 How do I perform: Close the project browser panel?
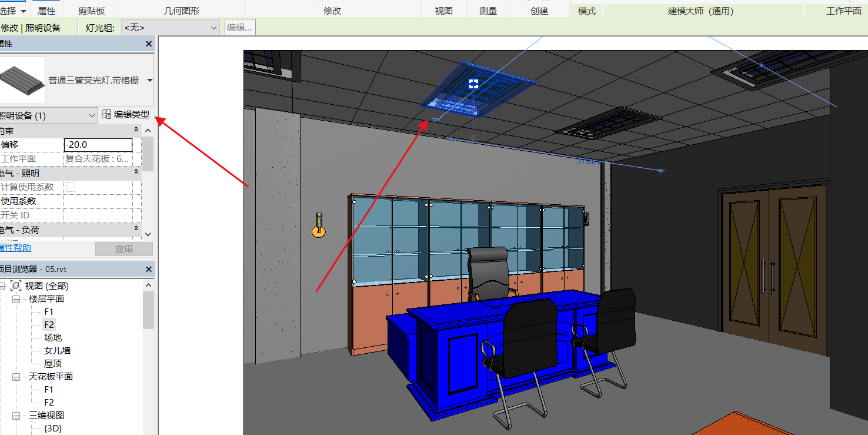pyautogui.click(x=149, y=269)
